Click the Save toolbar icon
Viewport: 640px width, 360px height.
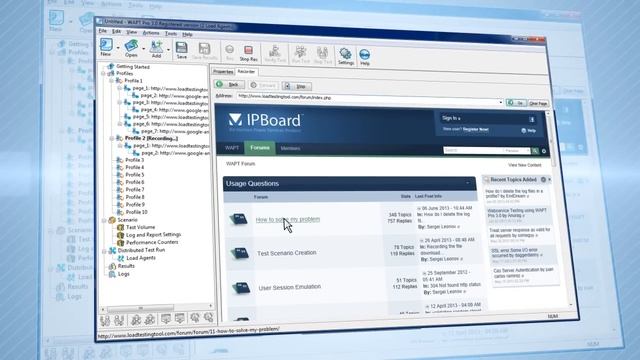point(182,49)
